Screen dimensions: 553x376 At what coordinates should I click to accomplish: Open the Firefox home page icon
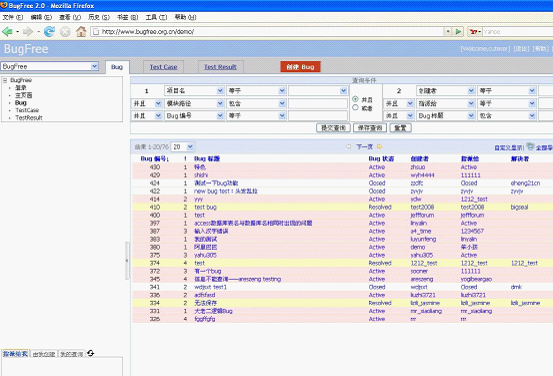[81, 32]
